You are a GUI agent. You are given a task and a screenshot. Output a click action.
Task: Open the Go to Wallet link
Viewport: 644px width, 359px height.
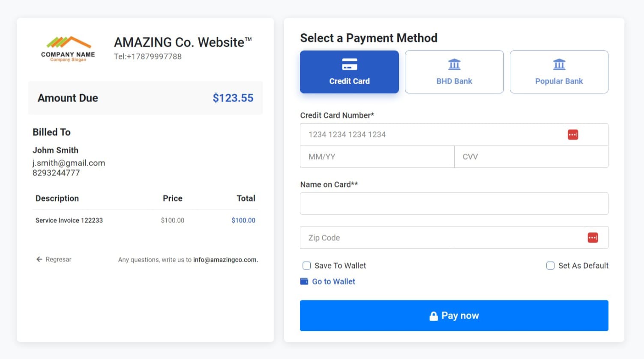coord(333,282)
